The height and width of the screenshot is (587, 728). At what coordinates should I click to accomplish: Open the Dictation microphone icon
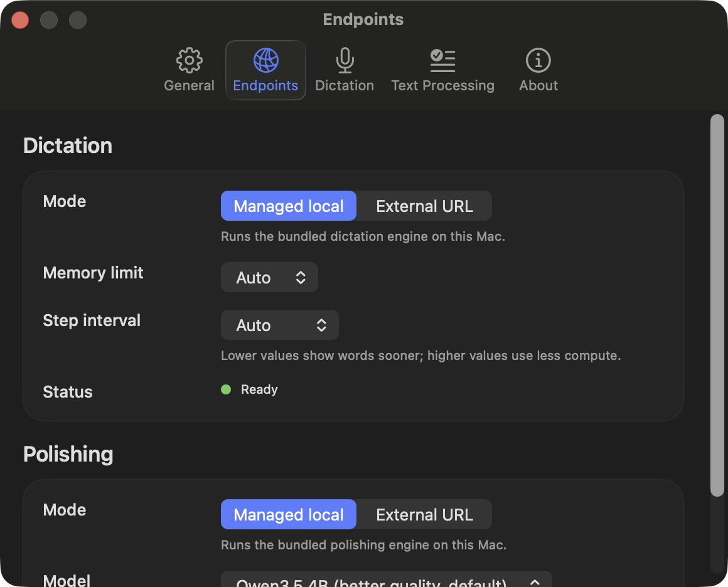(x=345, y=60)
